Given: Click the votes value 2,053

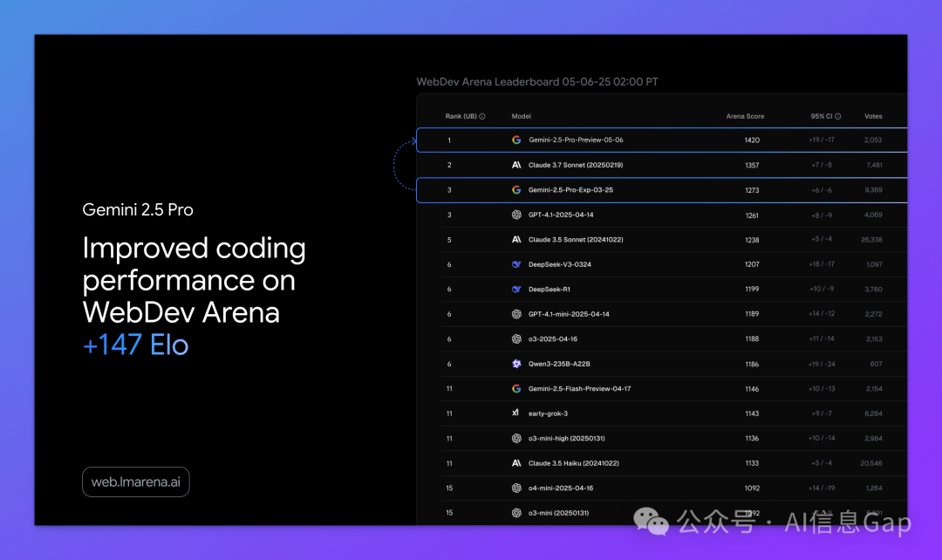Looking at the screenshot, I should (873, 140).
